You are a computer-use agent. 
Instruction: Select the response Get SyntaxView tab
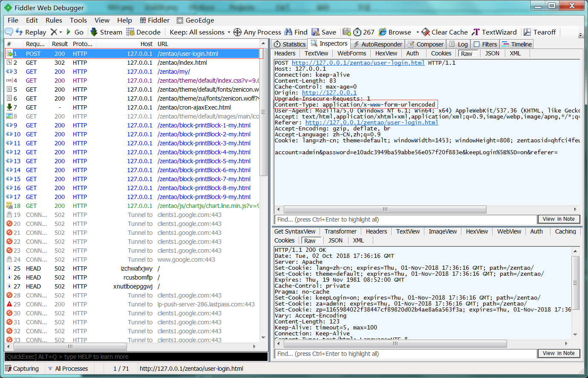(x=295, y=231)
